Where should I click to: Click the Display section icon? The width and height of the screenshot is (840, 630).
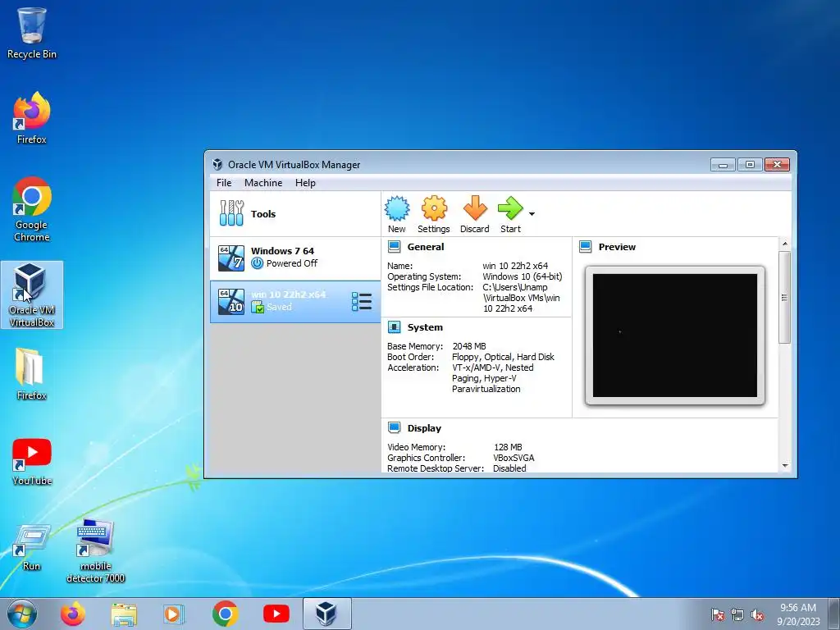tap(395, 427)
